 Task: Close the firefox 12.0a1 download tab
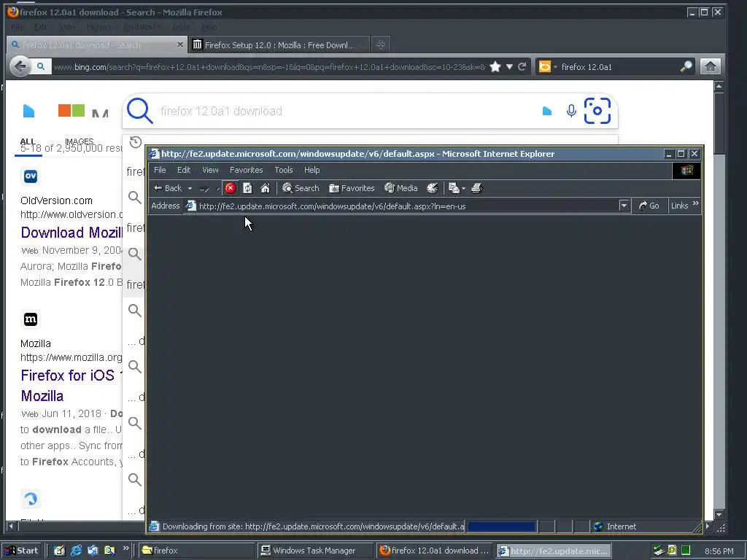179,44
